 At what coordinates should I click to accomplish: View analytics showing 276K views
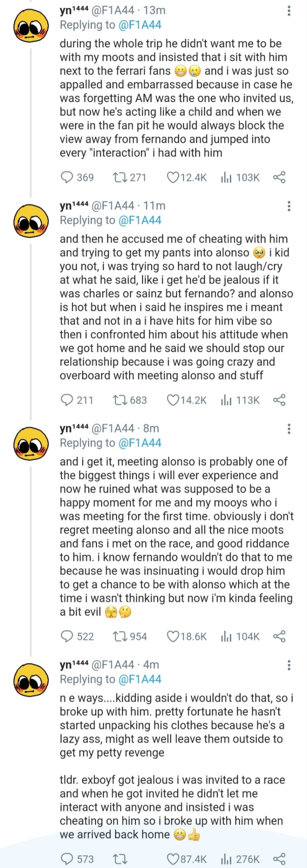pyautogui.click(x=240, y=859)
